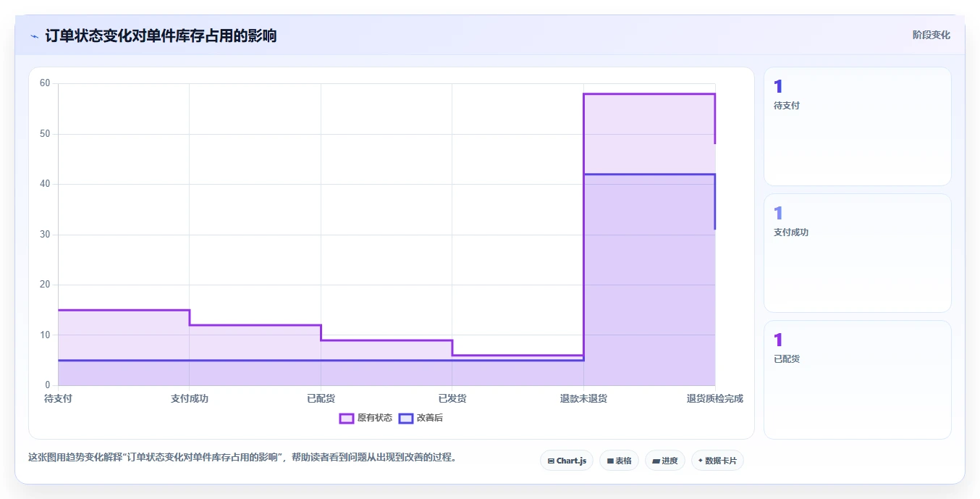
Task: Click the y-axis value 40
Action: coord(45,184)
